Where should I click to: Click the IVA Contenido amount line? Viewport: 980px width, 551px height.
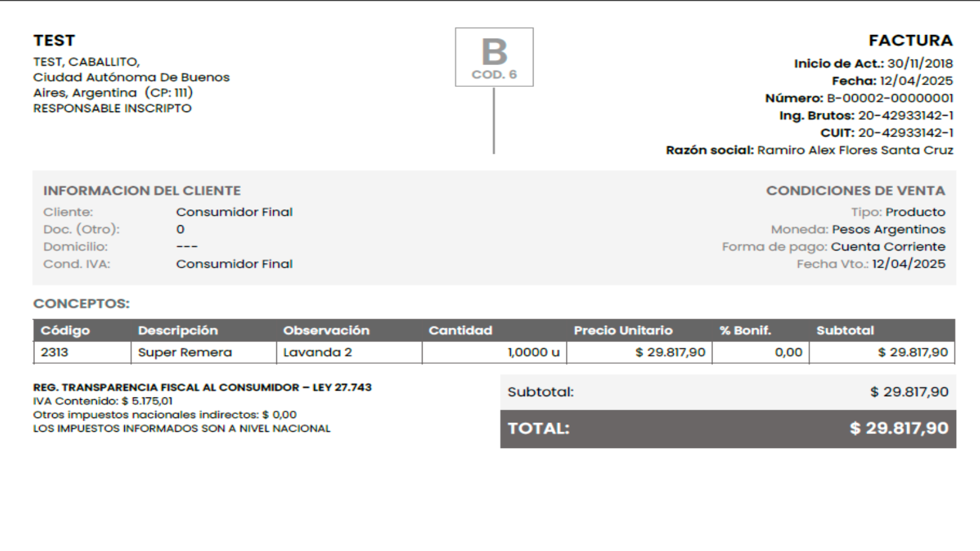click(x=103, y=401)
